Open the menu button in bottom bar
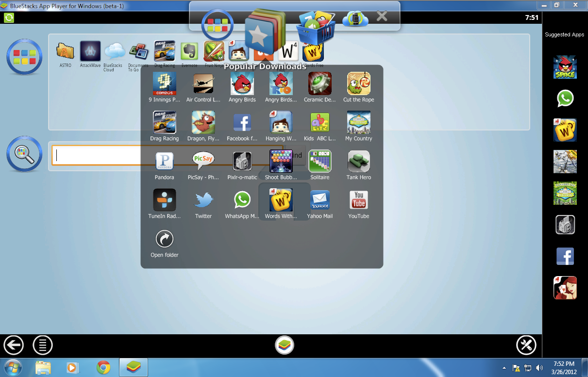588x377 pixels. pos(43,345)
